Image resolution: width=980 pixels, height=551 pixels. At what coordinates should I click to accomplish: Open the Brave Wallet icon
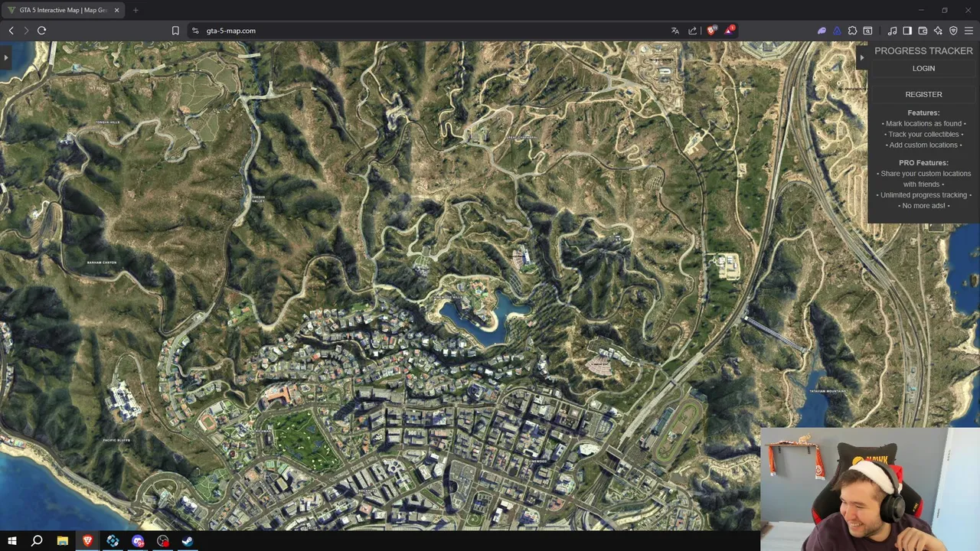[x=923, y=31]
